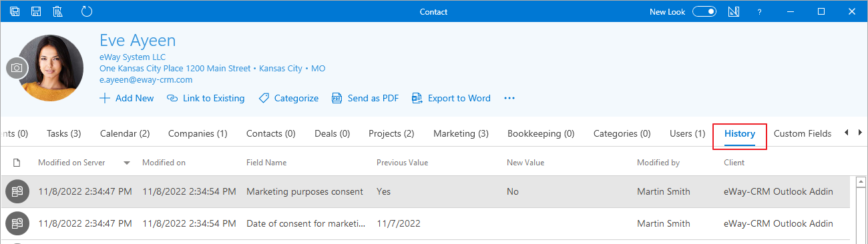The image size is (868, 244).
Task: Click the Refresh circular arrow icon
Action: [87, 11]
